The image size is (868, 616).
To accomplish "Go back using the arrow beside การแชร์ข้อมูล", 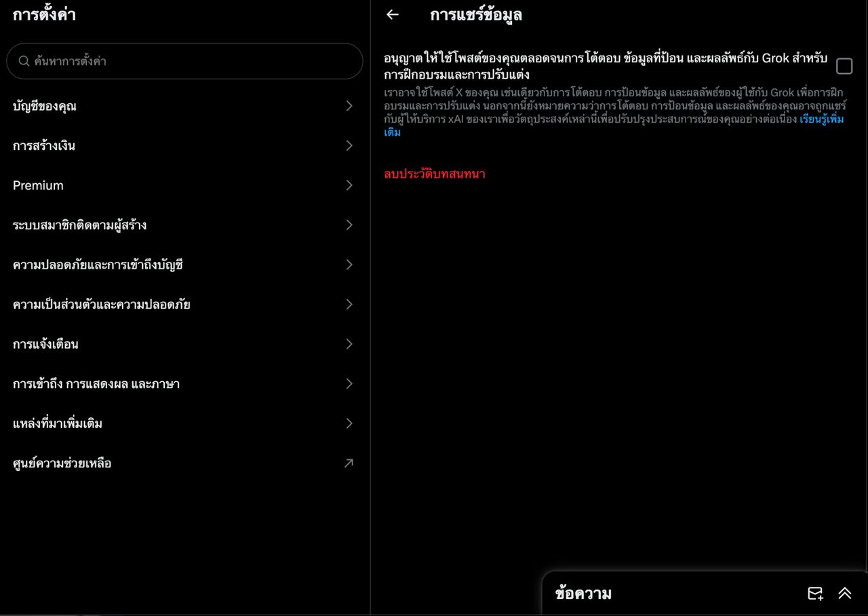I will 393,14.
